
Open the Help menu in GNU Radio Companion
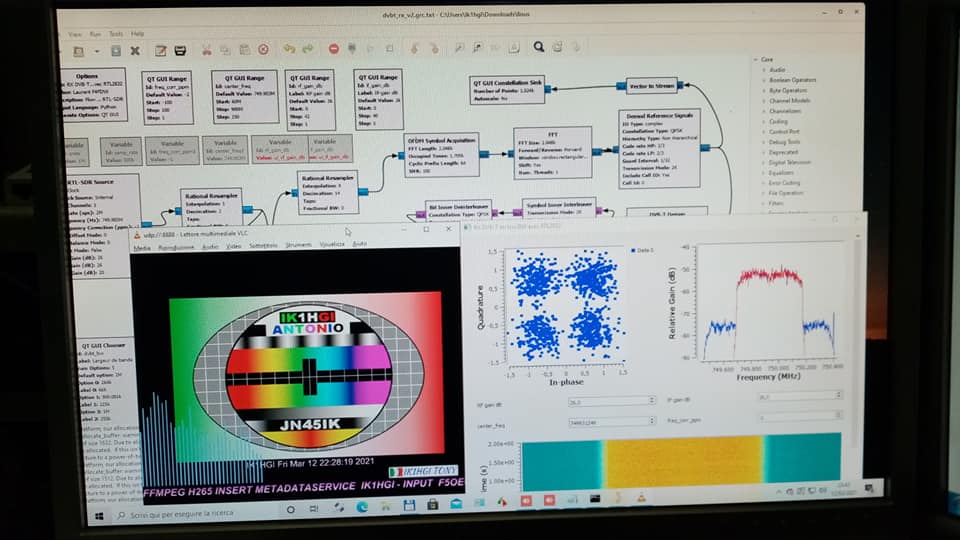(137, 34)
